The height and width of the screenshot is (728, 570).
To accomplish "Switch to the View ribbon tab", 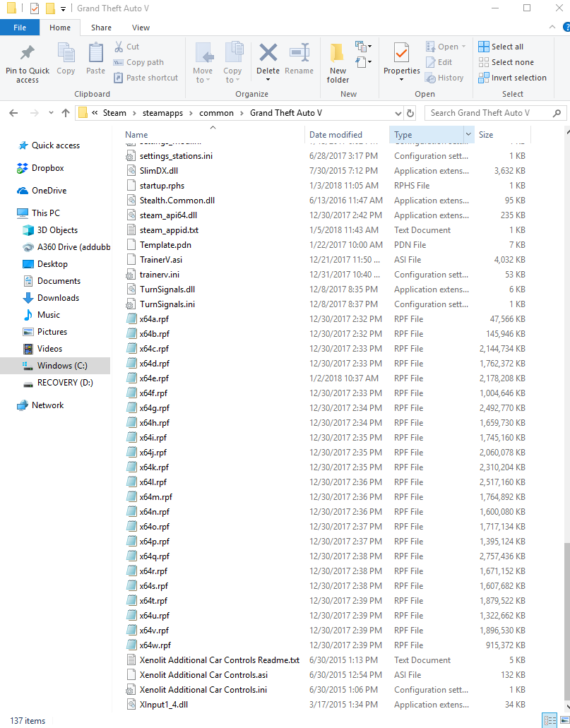I will pyautogui.click(x=141, y=28).
